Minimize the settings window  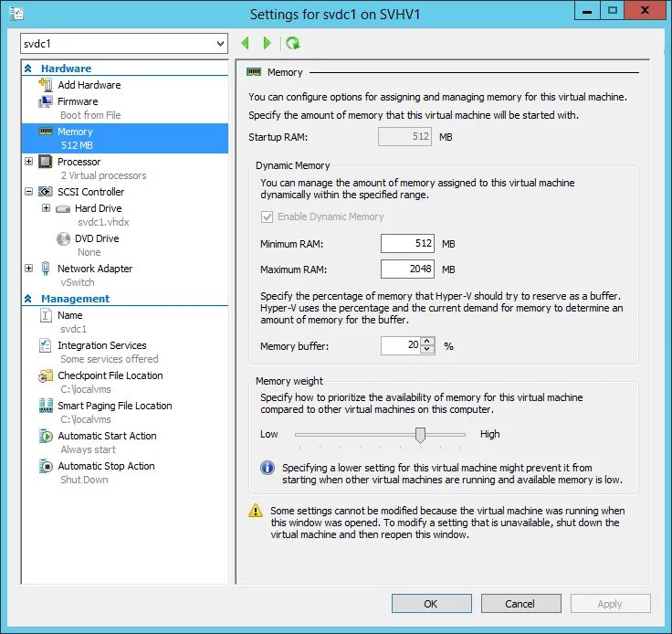pos(587,11)
